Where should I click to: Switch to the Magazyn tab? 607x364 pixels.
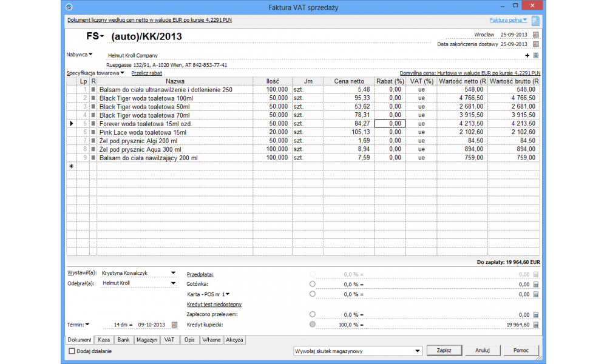[x=146, y=340]
